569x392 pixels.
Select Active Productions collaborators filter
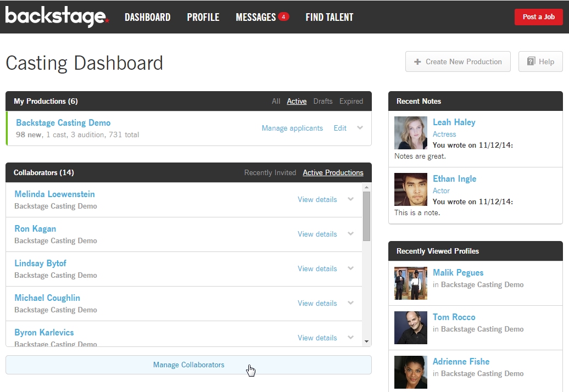[333, 172]
